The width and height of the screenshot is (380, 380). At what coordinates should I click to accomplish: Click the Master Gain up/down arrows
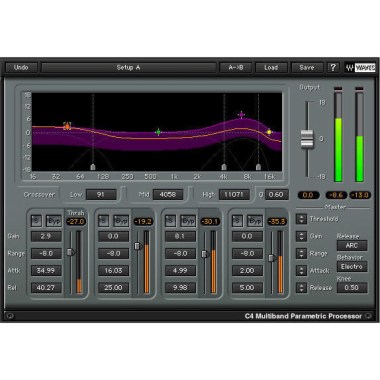coord(301,236)
